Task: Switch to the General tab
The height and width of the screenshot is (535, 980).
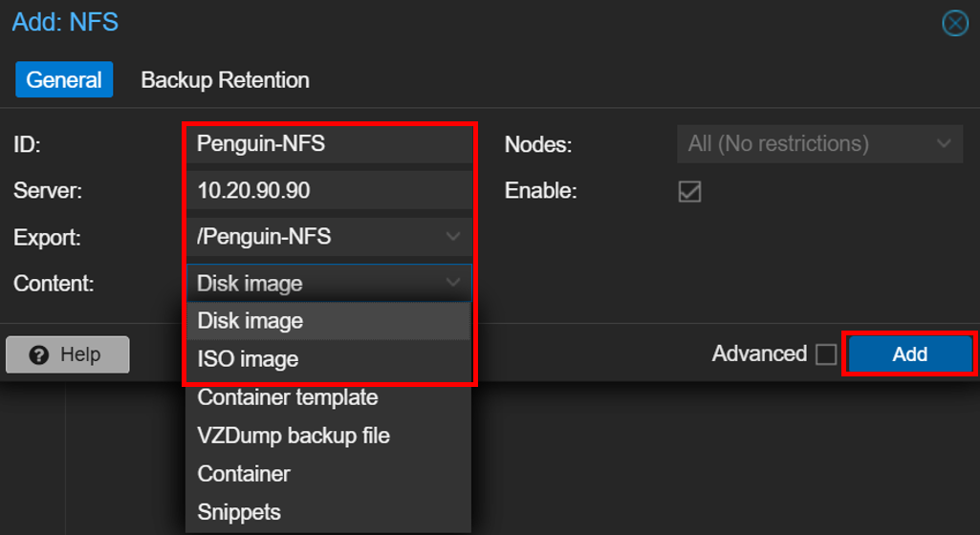Action: [64, 80]
